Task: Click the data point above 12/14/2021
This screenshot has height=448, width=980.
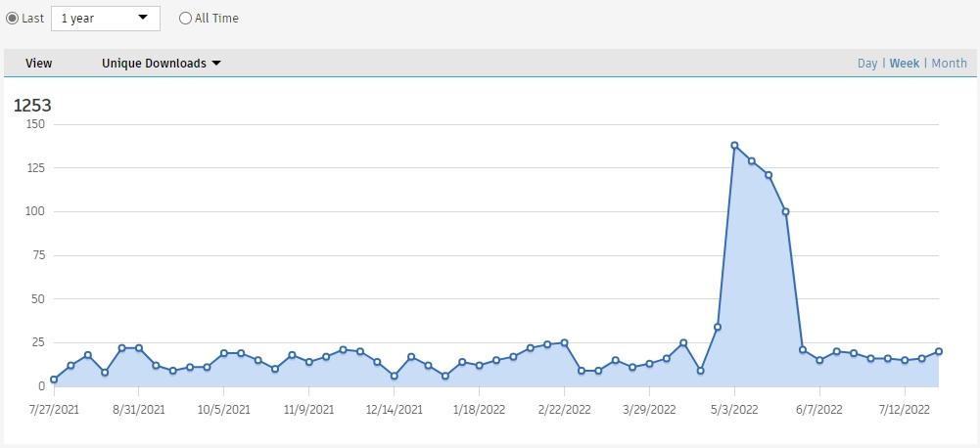Action: click(x=394, y=376)
